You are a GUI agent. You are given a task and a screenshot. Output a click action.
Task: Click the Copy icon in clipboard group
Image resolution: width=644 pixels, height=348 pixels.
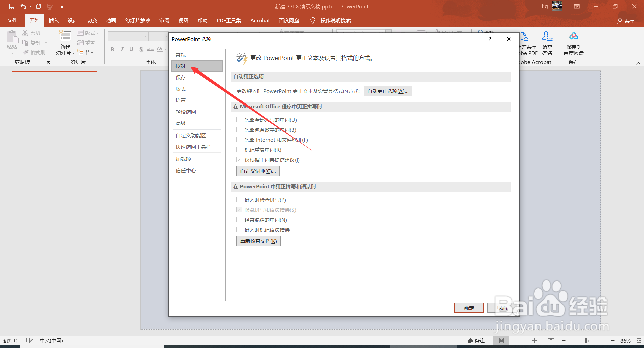click(x=25, y=43)
